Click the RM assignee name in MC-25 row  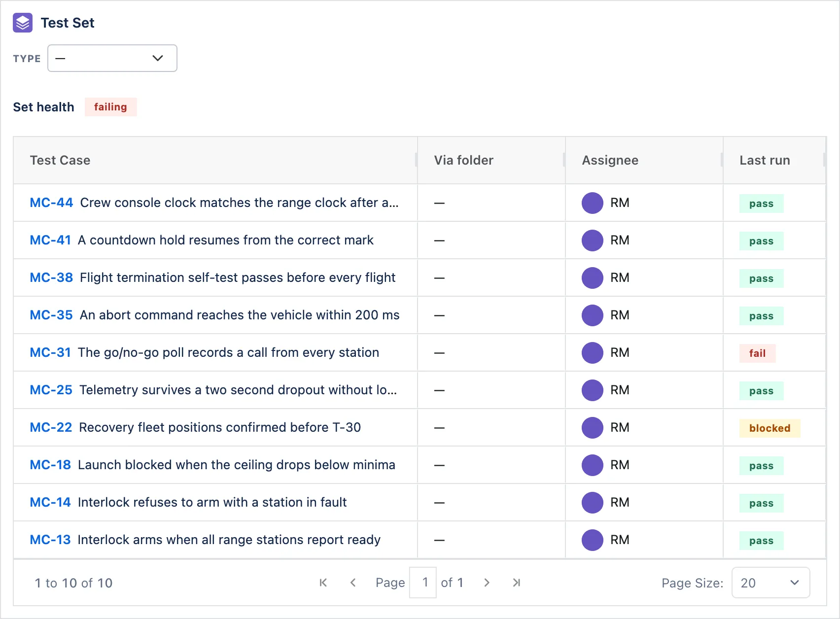coord(620,390)
